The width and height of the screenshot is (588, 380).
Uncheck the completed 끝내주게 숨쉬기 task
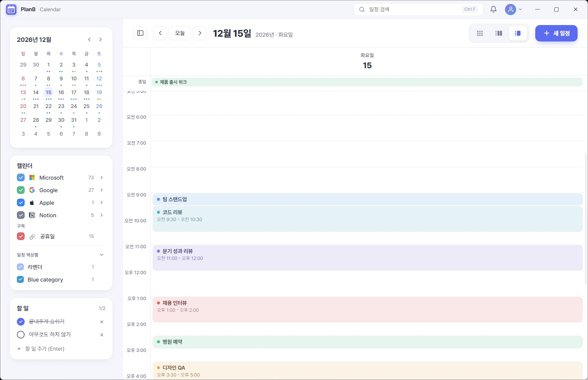point(21,322)
